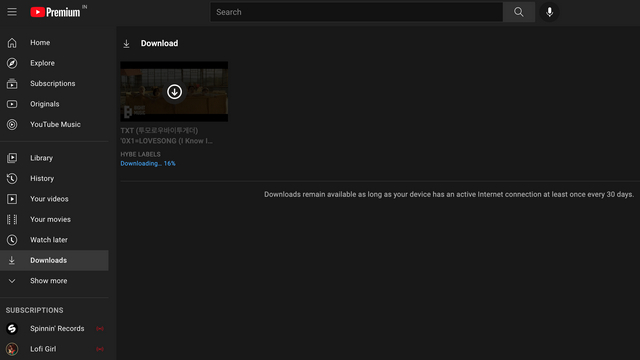Start voice search with microphone
This screenshot has width=640, height=360.
coord(549,12)
